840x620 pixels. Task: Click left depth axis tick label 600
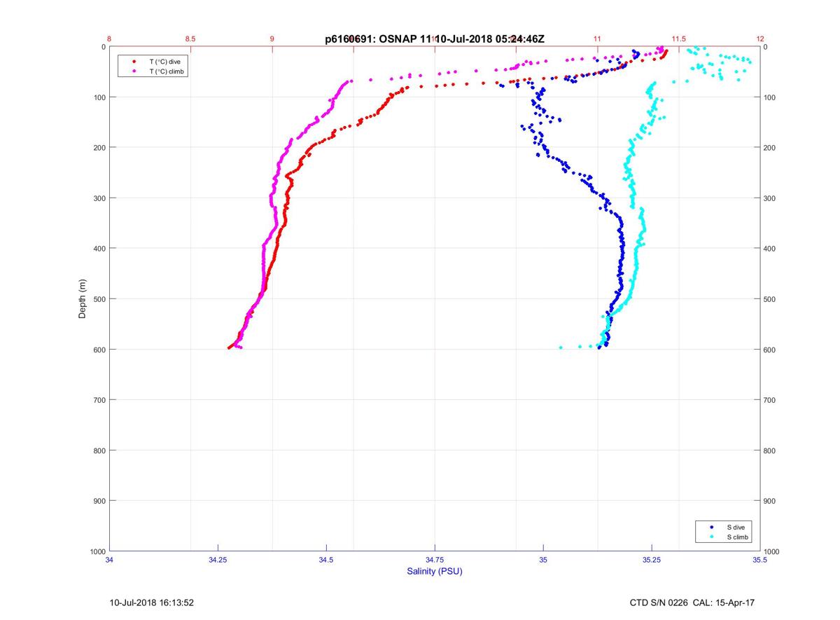coord(99,350)
